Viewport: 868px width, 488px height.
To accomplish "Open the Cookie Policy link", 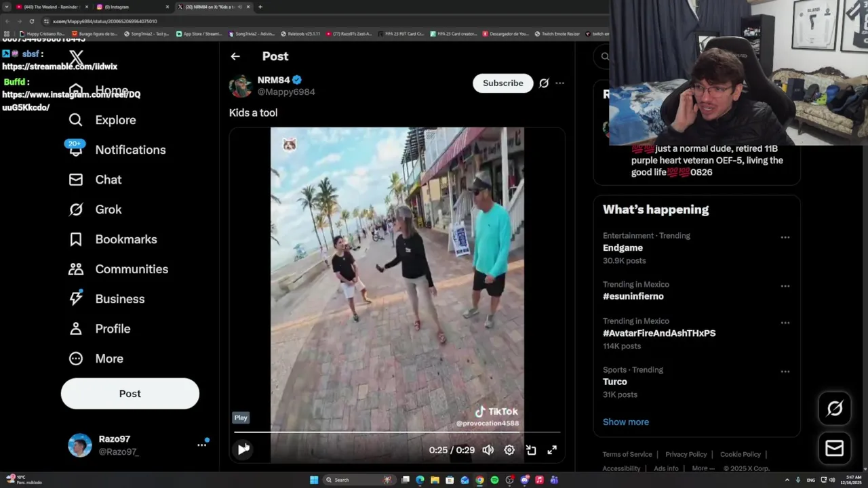I will coord(741,454).
